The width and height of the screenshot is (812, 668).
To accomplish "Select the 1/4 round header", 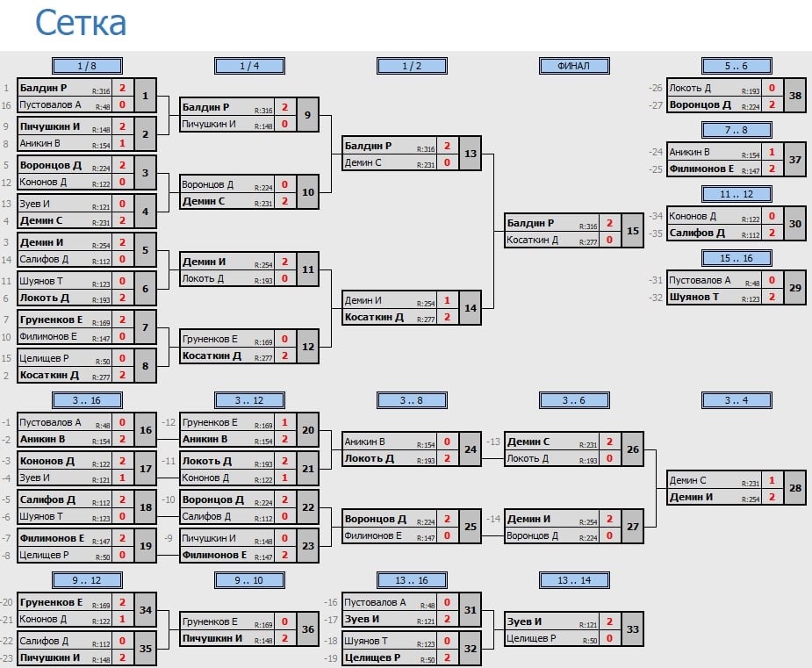I will tap(249, 66).
